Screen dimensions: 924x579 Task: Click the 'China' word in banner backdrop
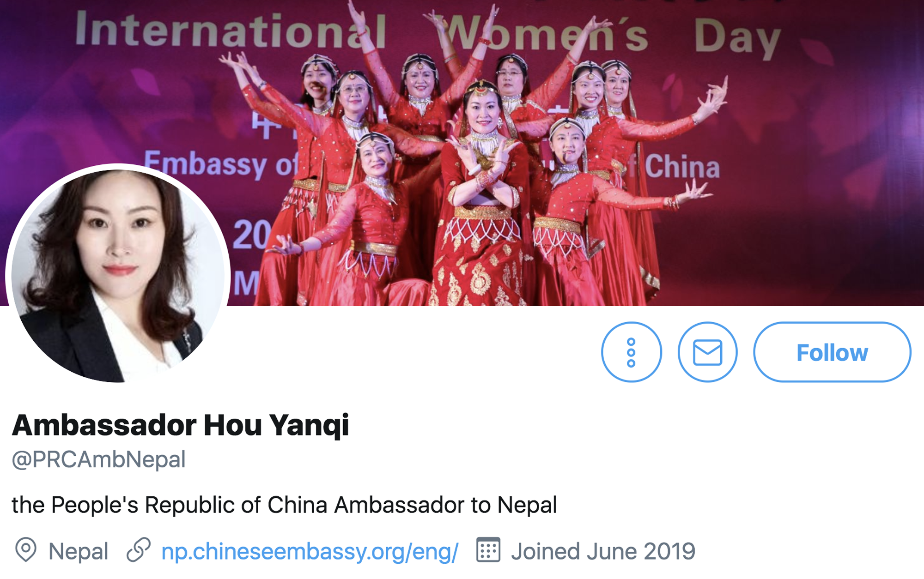click(682, 167)
